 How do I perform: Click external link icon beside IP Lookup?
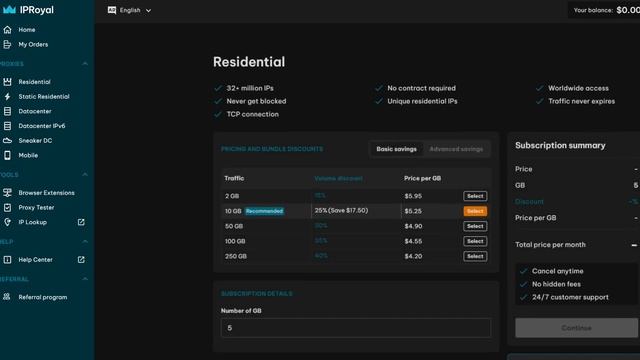click(81, 222)
